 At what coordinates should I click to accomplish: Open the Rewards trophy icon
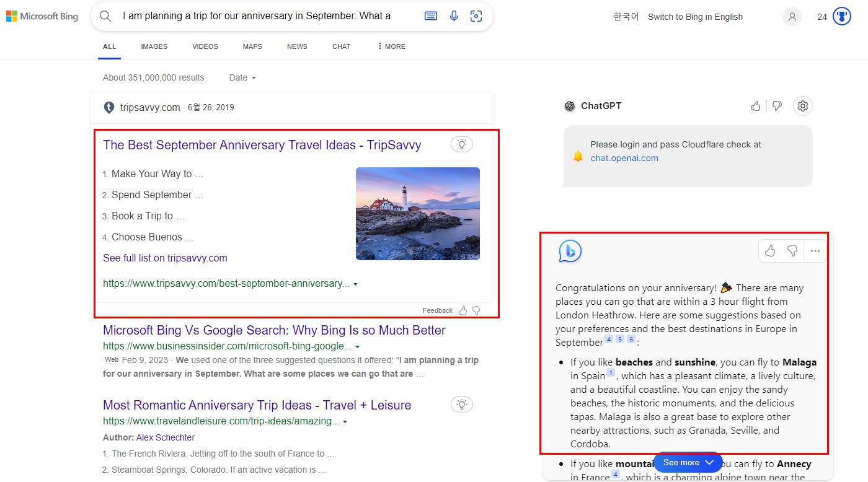click(x=842, y=17)
